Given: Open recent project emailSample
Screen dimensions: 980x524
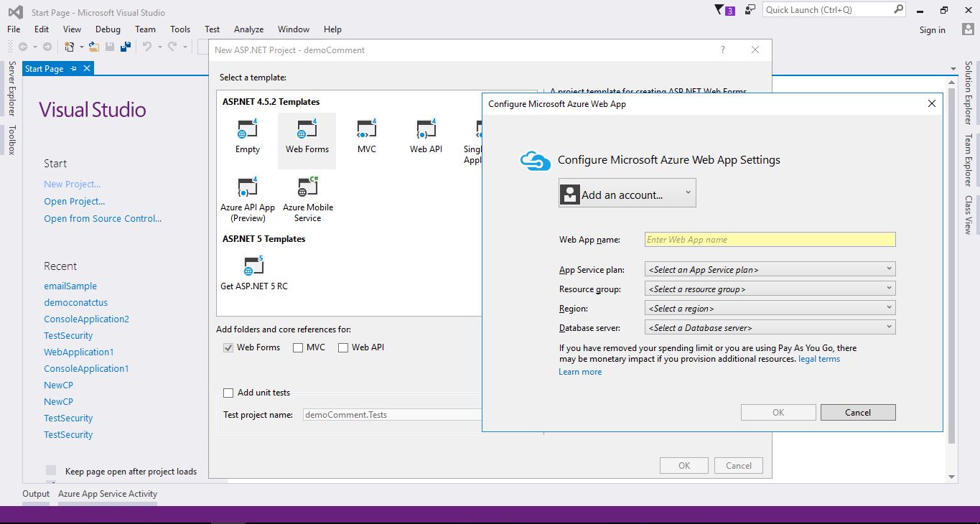Looking at the screenshot, I should [x=70, y=286].
